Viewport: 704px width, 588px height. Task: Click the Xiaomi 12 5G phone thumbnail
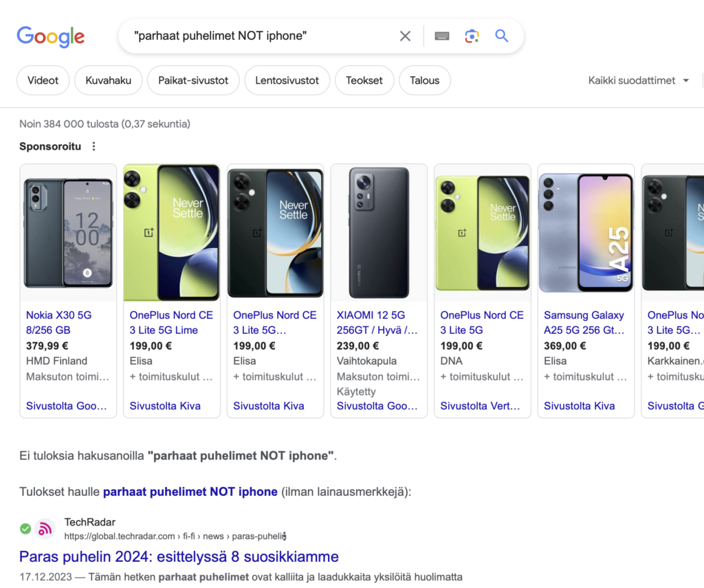[x=379, y=233]
